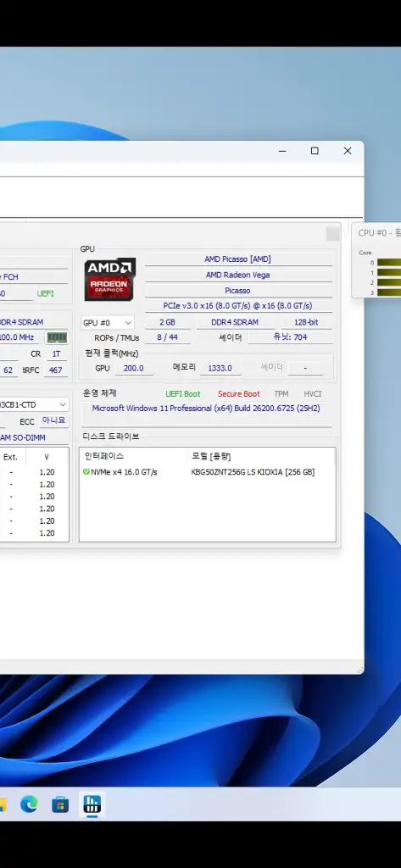Click the 디스크 드라이브 section label

tap(111, 437)
